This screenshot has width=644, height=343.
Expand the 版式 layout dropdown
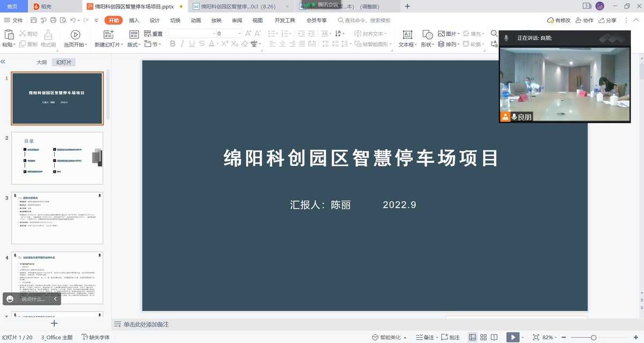(134, 45)
